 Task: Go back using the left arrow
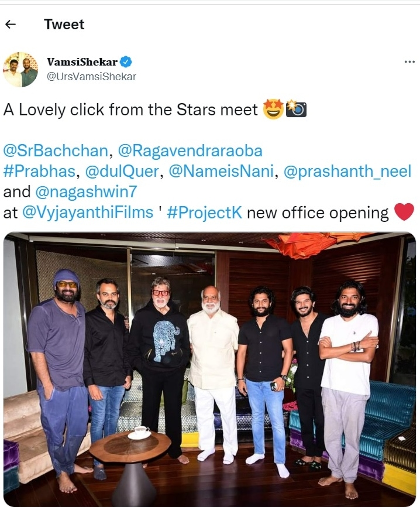pyautogui.click(x=11, y=25)
